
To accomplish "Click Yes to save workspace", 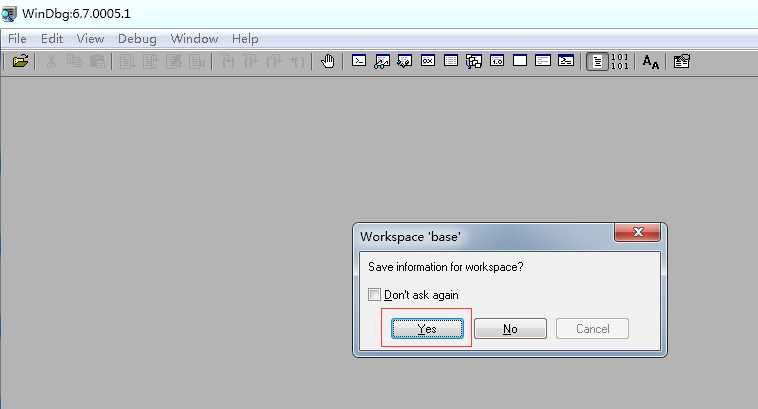I will pyautogui.click(x=427, y=329).
